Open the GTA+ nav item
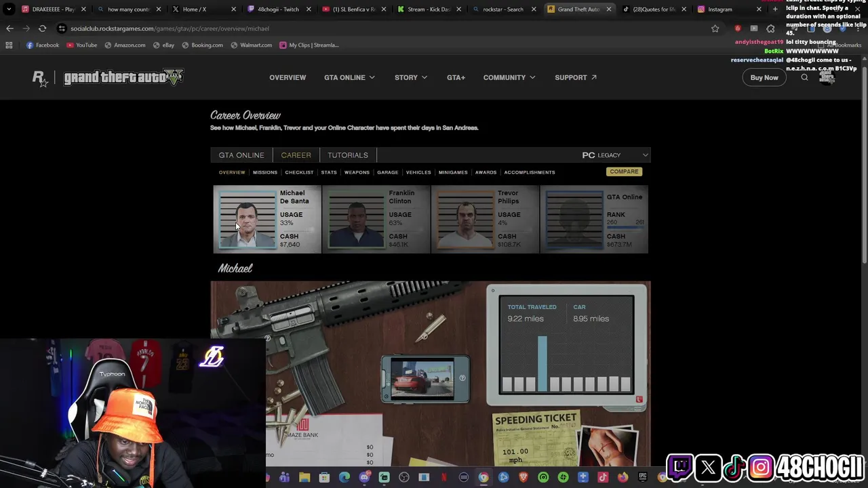 (x=456, y=77)
